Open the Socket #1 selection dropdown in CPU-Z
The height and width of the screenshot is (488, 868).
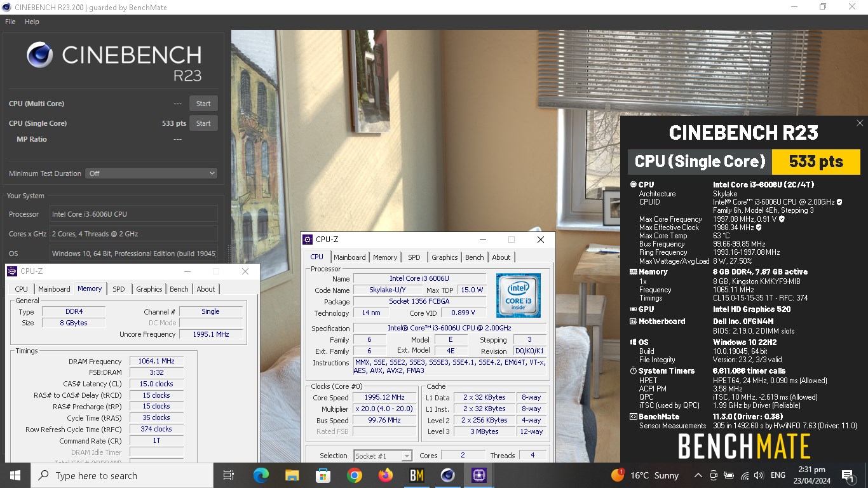coord(383,456)
